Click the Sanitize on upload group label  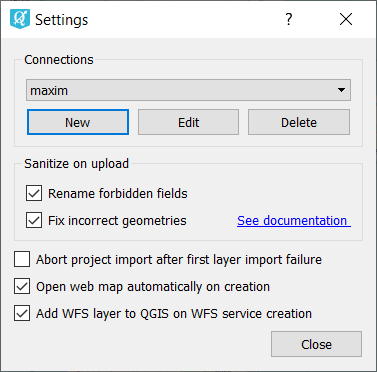tap(76, 164)
